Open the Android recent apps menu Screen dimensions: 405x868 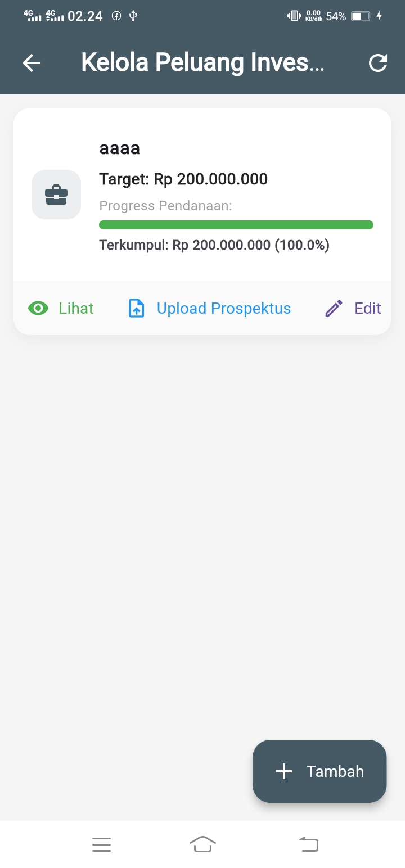pyautogui.click(x=101, y=844)
